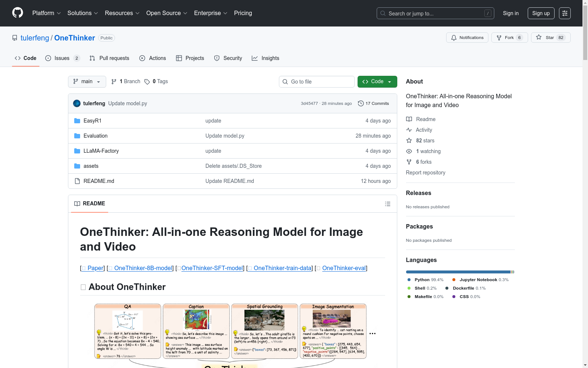
Task: Open README outline list icon
Action: pyautogui.click(x=388, y=204)
